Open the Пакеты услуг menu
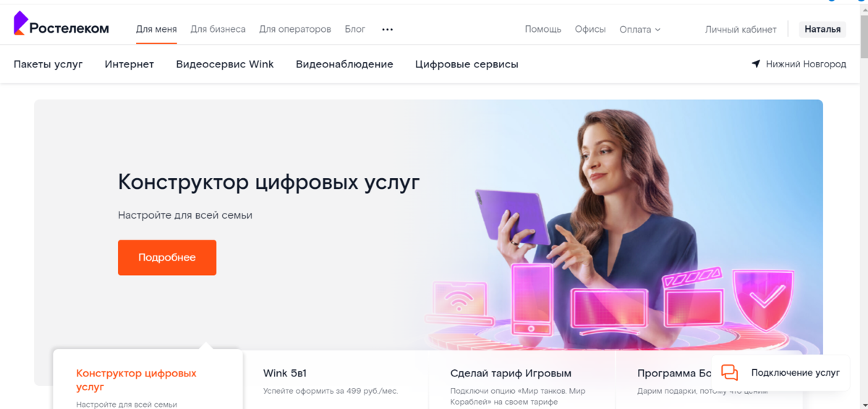The image size is (868, 409). [48, 64]
